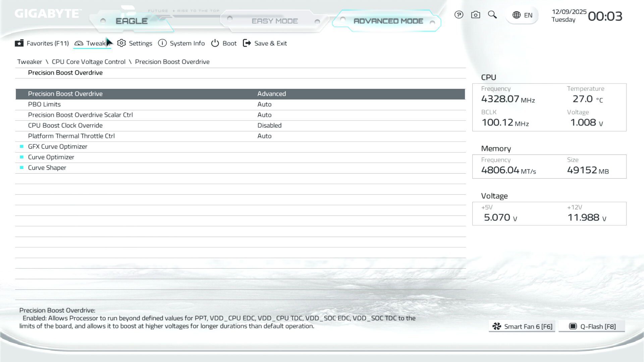Open Platform Thermal Throttle Ctrl Auto value

pos(264,136)
